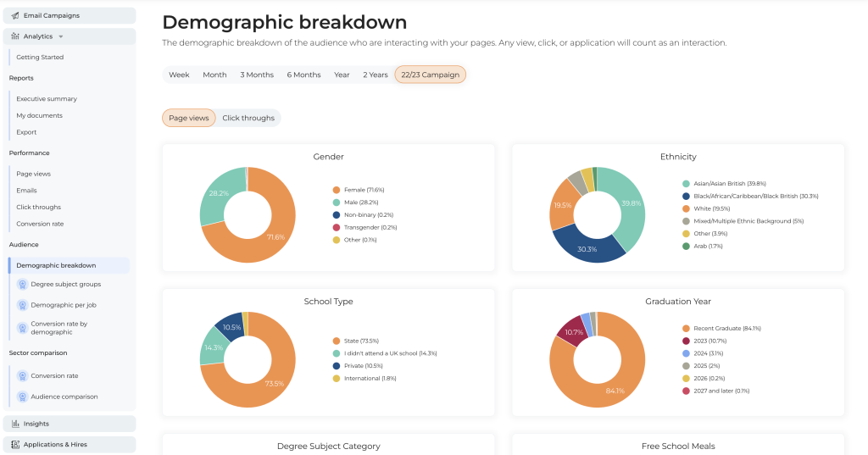Screen dimensions: 868x455
Task: Click Male legend swatch in Gender chart
Action: pos(336,203)
